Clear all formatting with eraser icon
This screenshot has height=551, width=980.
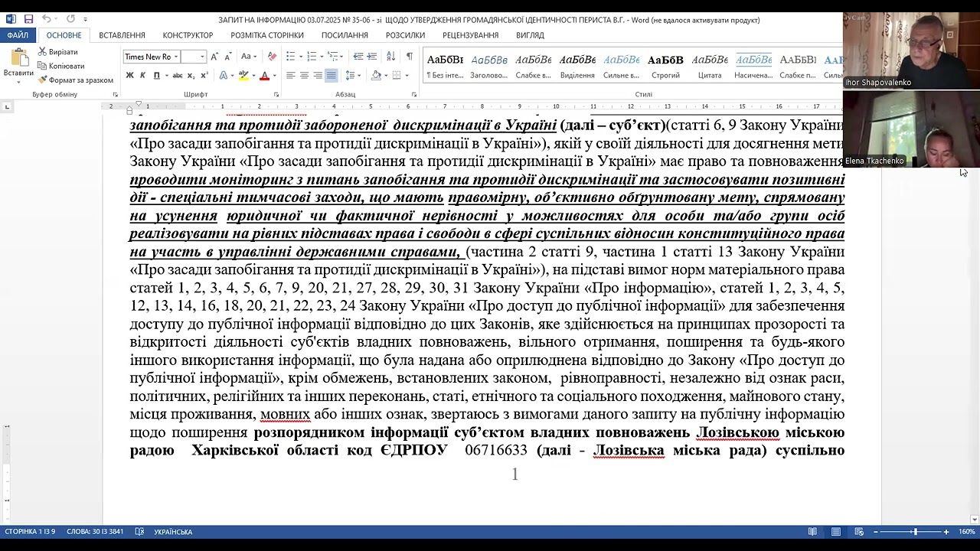272,57
